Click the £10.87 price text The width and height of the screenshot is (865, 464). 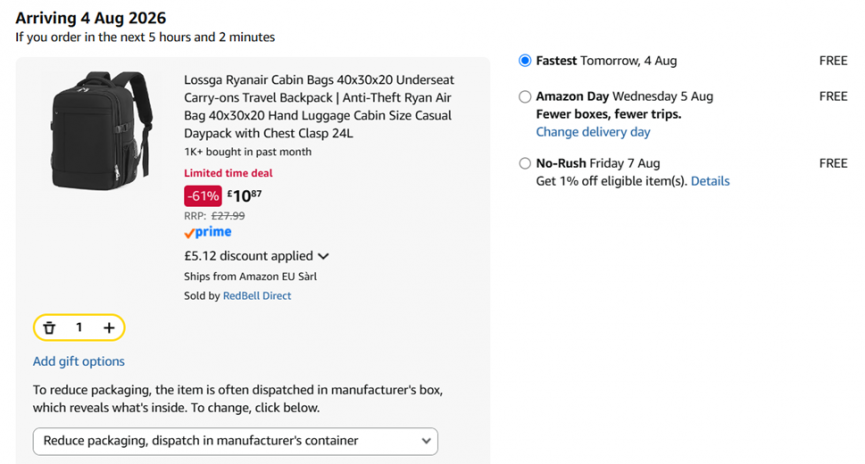pos(244,196)
